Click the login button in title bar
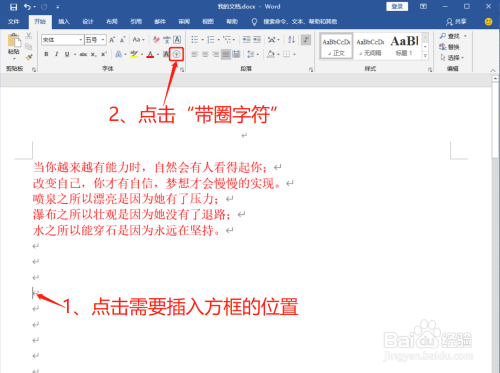 tap(397, 6)
